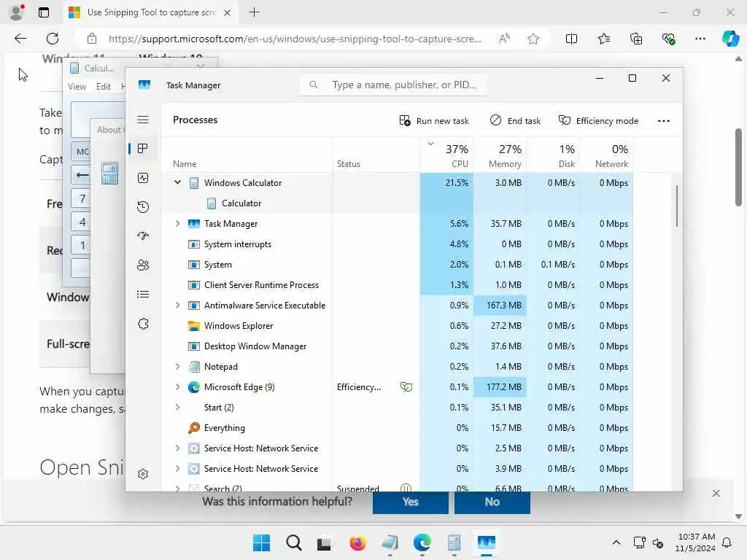Open taskbar Search magnifier
The image size is (747, 560).
[x=293, y=542]
